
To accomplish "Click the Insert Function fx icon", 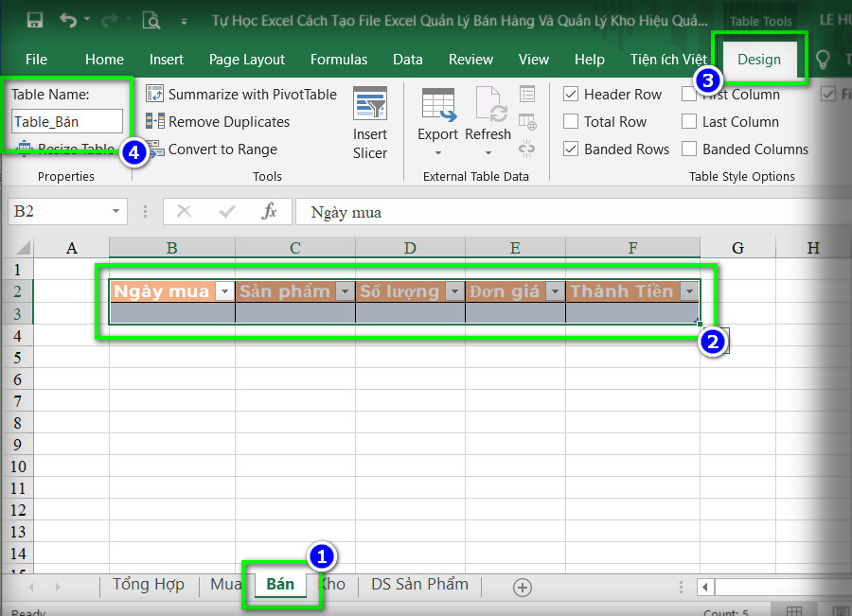I will [269, 211].
